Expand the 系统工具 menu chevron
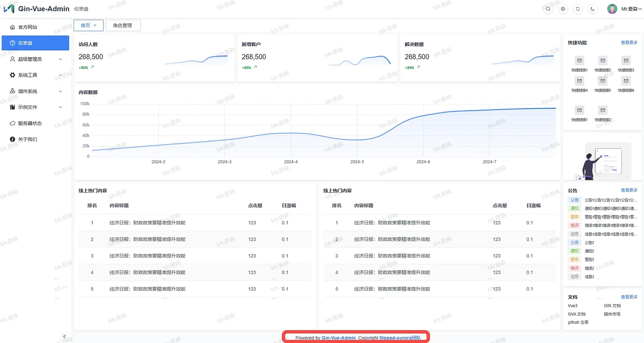This screenshot has width=644, height=343. tap(60, 75)
